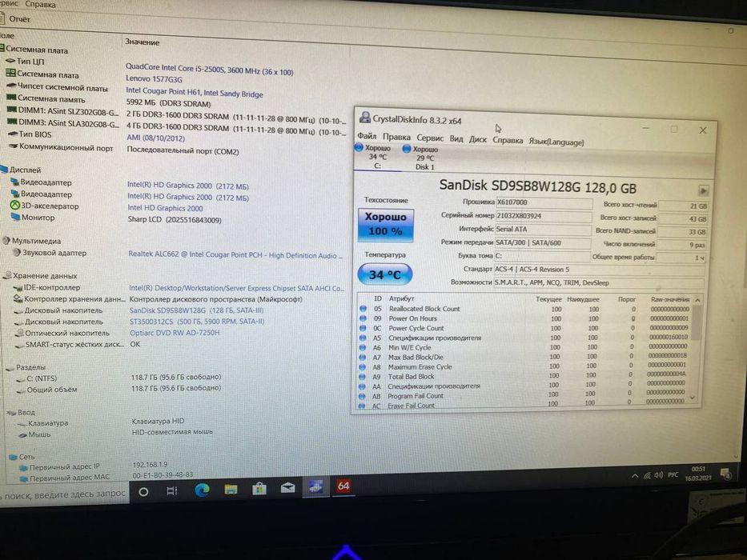Select the Max Bad Block/Die row
The height and width of the screenshot is (560, 747).
click(524, 357)
